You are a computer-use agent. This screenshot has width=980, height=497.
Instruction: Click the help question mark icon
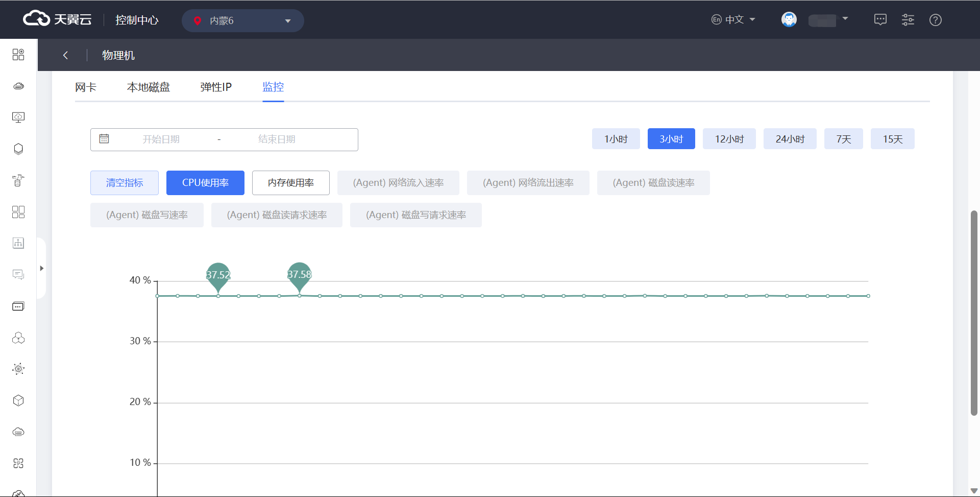coord(935,20)
